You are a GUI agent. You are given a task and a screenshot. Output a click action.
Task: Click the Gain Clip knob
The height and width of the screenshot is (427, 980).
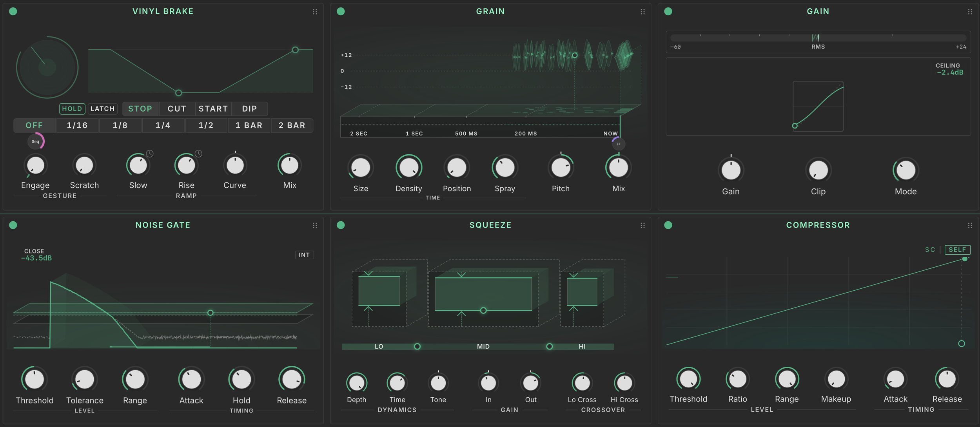pos(818,170)
